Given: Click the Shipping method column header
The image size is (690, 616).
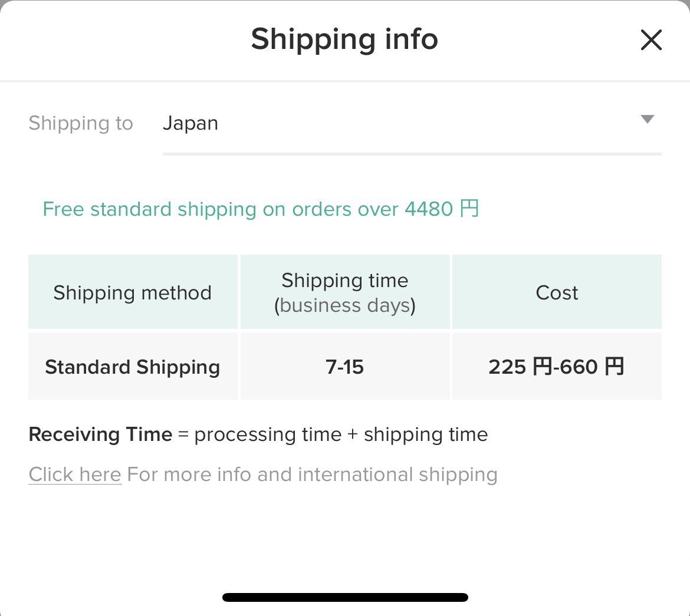Looking at the screenshot, I should coord(132,292).
